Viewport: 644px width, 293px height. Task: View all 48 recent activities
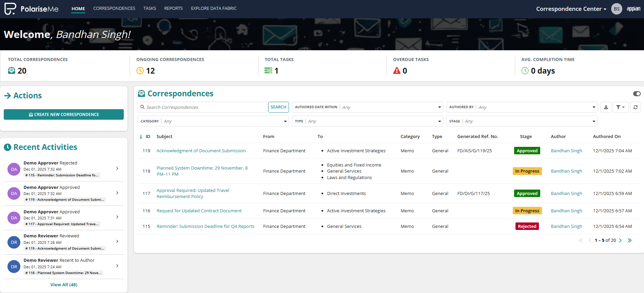click(64, 285)
